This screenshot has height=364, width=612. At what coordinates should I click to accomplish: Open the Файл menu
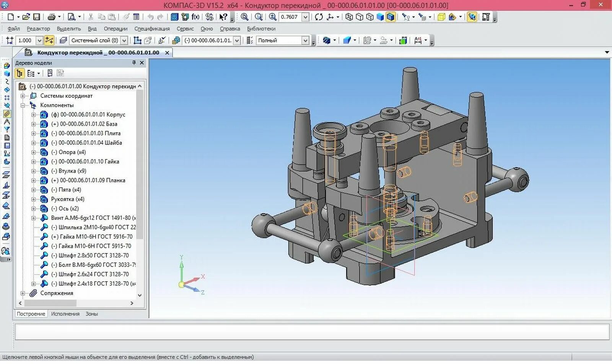[13, 29]
